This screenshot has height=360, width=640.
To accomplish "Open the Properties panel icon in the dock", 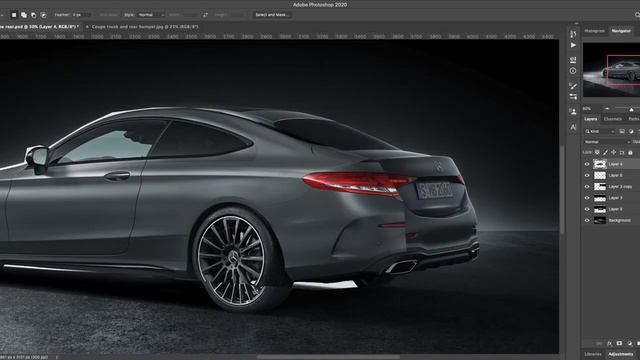I will 573,60.
